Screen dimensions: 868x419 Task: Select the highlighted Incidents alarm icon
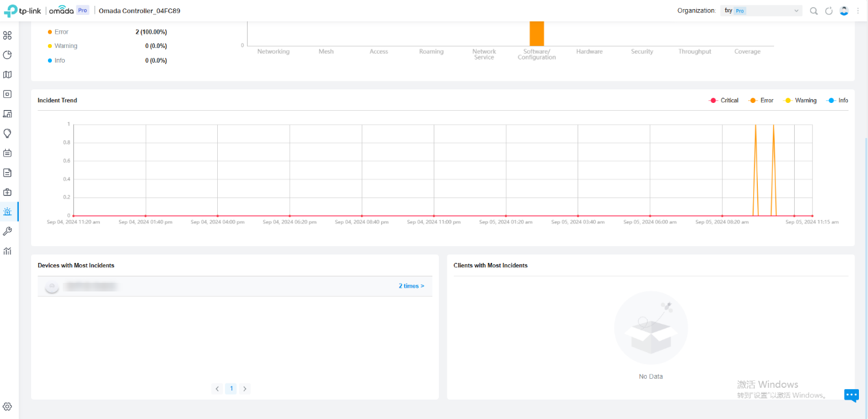pyautogui.click(x=8, y=211)
